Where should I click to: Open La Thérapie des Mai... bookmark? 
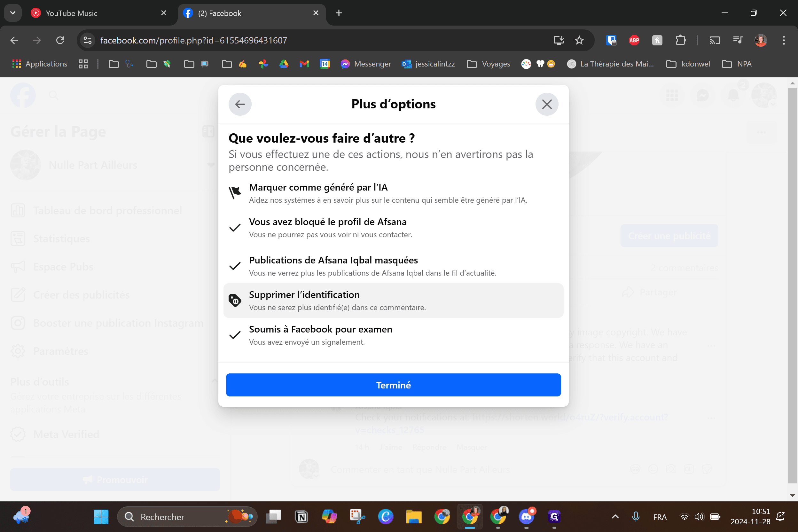[x=611, y=64]
